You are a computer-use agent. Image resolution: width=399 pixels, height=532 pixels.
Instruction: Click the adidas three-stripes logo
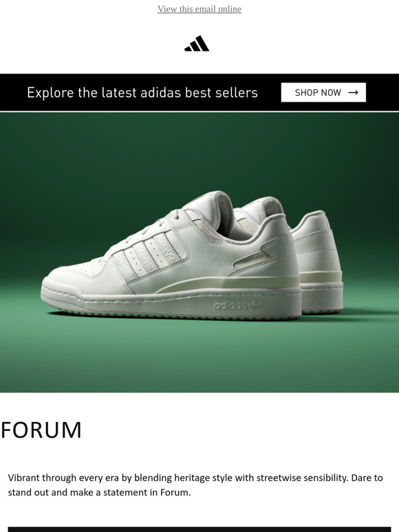tap(197, 43)
